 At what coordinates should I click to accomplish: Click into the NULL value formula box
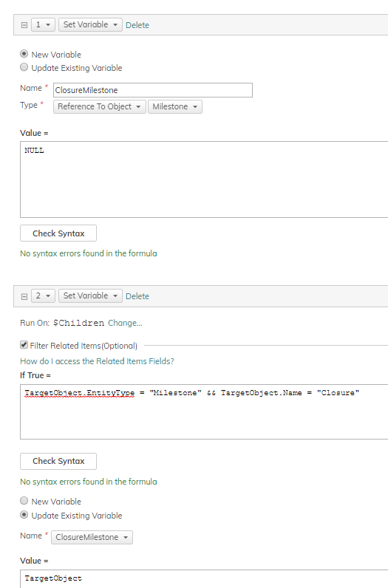[204, 180]
